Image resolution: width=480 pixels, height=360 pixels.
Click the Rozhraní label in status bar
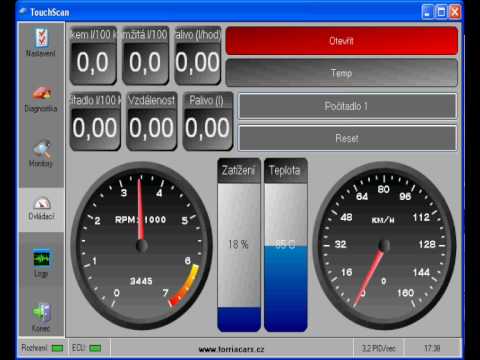[34, 348]
